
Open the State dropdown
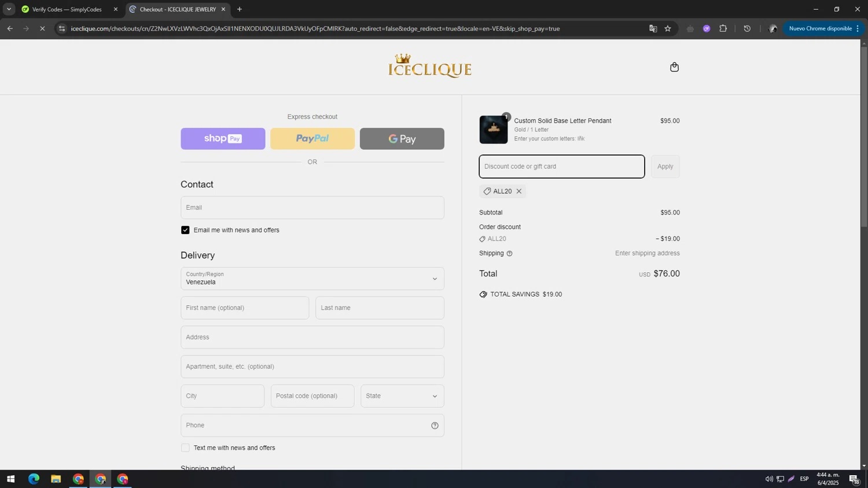pos(402,396)
